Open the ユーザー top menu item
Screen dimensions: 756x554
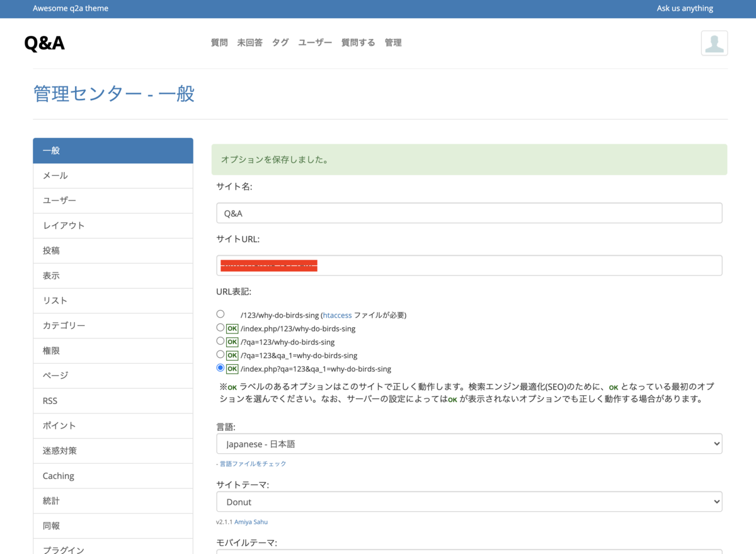(315, 43)
